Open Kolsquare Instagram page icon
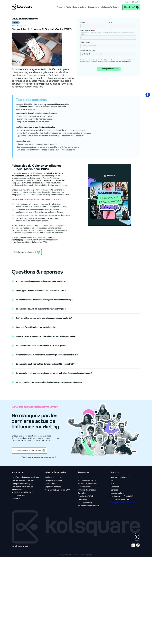The width and height of the screenshot is (152, 644). point(138,545)
